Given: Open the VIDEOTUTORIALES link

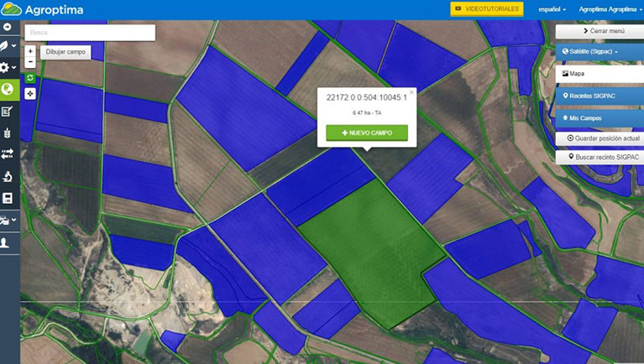Looking at the screenshot, I should pos(487,9).
